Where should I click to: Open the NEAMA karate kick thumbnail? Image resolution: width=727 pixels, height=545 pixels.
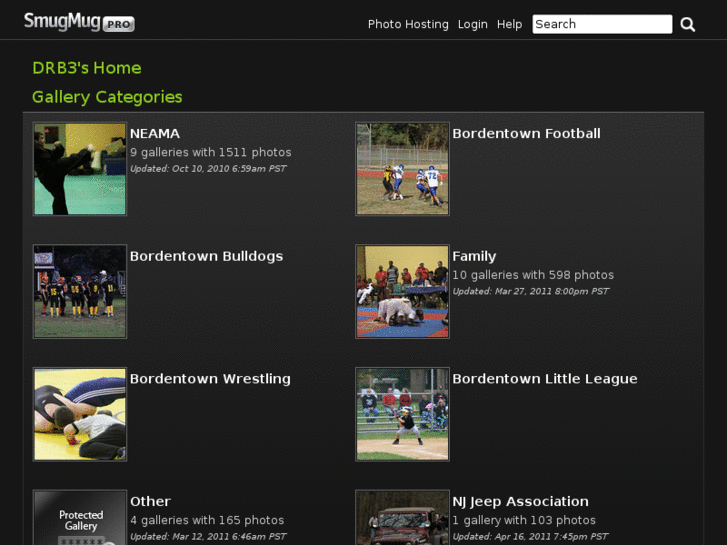80,169
